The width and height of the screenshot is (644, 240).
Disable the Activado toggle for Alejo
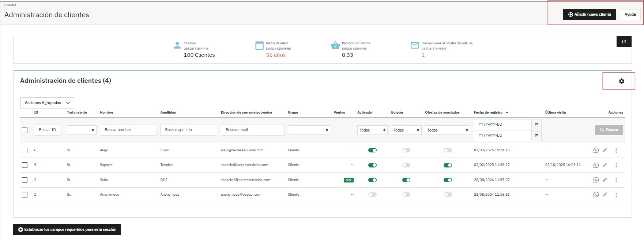(x=372, y=150)
